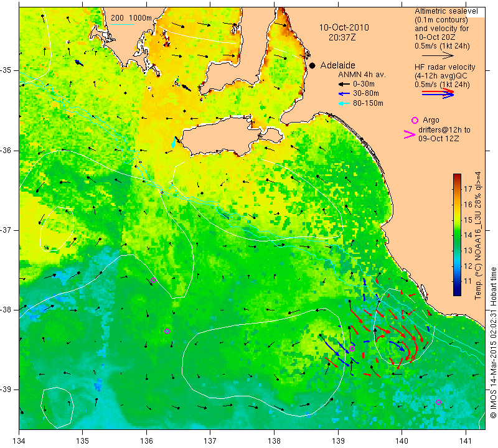
Task: Click the Argo float circle beside blue radar arrows
Action: click(x=352, y=349)
